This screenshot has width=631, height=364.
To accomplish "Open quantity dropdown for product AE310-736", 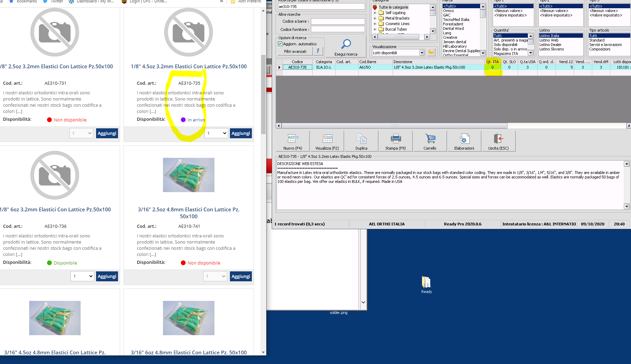I will [x=82, y=276].
